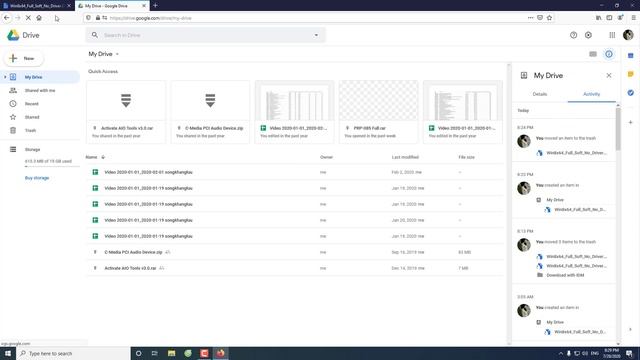Click the Type here to search box
The image size is (640, 360).
73,353
